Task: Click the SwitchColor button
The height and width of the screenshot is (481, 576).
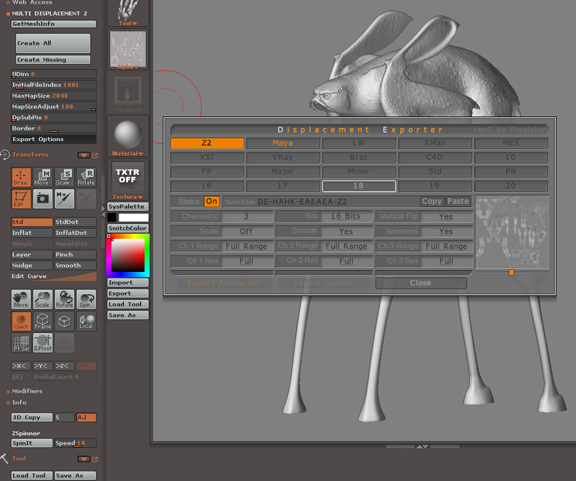Action: click(x=128, y=228)
